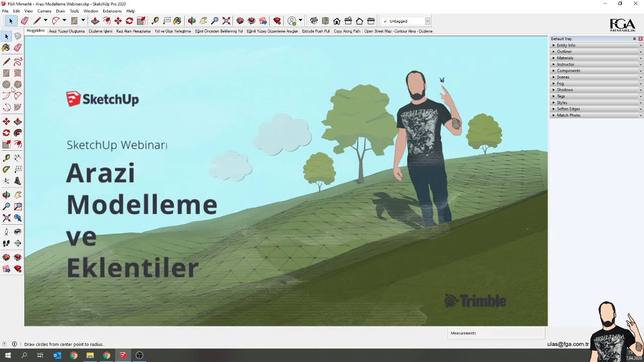Open the Draw menu
This screenshot has height=362, width=644.
click(x=60, y=11)
